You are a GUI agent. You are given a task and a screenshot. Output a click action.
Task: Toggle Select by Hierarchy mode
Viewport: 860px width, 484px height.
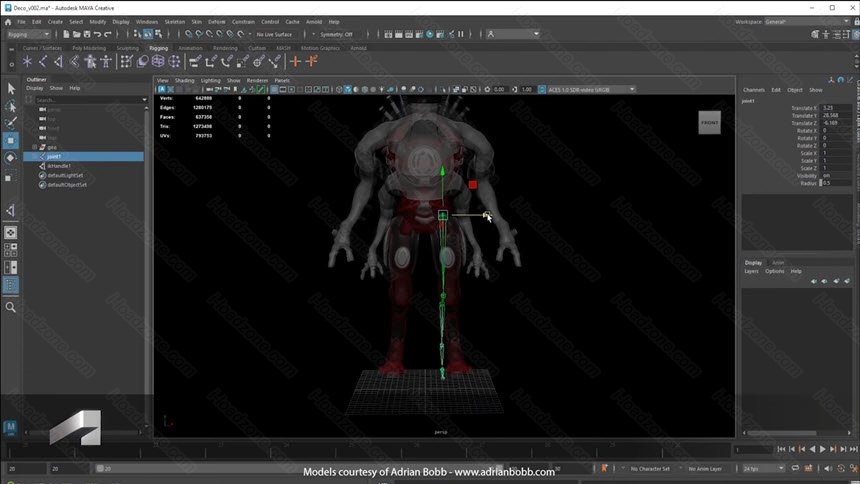tap(137, 34)
